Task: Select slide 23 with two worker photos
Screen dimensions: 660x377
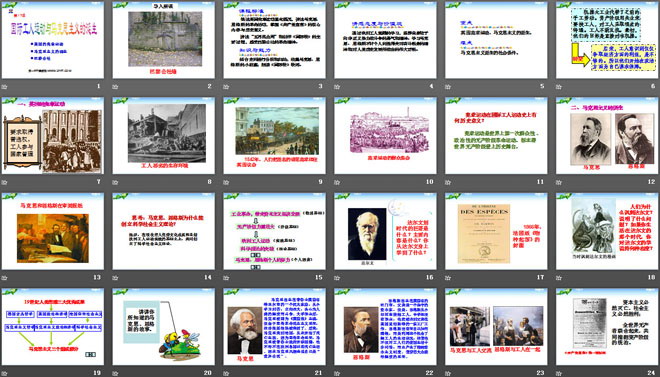Action: [x=496, y=327]
